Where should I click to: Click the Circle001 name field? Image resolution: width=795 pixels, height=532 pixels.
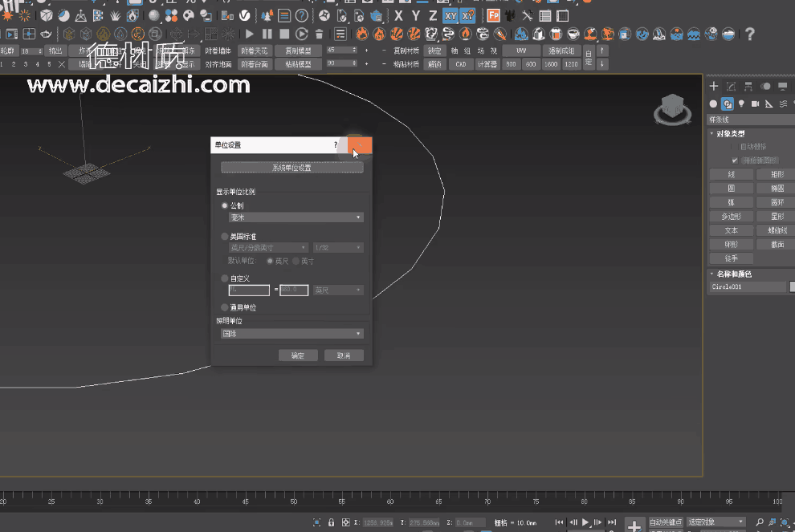click(x=748, y=286)
